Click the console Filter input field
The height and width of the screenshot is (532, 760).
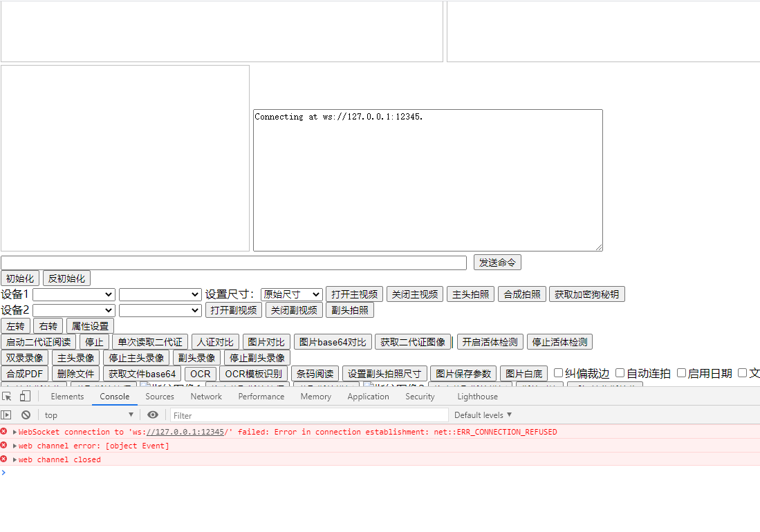pyautogui.click(x=277, y=415)
